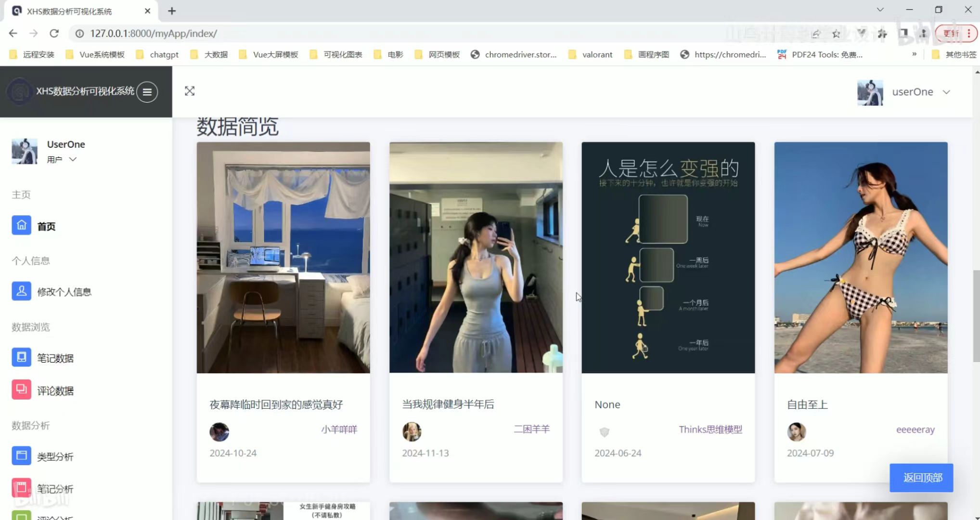The image size is (980, 520).
Task: Click the XHS system logo icon
Action: pyautogui.click(x=20, y=91)
